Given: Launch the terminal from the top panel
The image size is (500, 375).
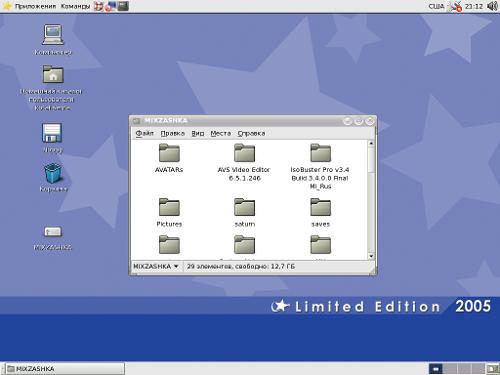Looking at the screenshot, I should (123, 6).
